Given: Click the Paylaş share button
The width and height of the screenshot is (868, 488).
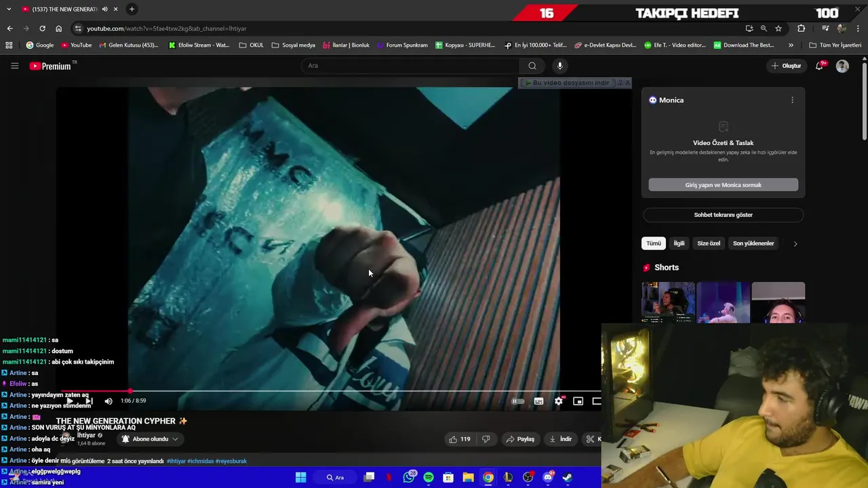Looking at the screenshot, I should pos(520,439).
